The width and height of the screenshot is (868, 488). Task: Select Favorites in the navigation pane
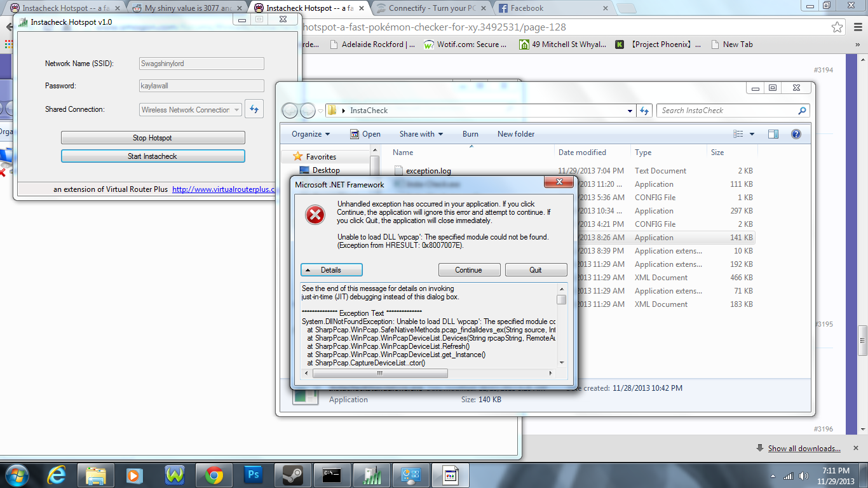(321, 157)
